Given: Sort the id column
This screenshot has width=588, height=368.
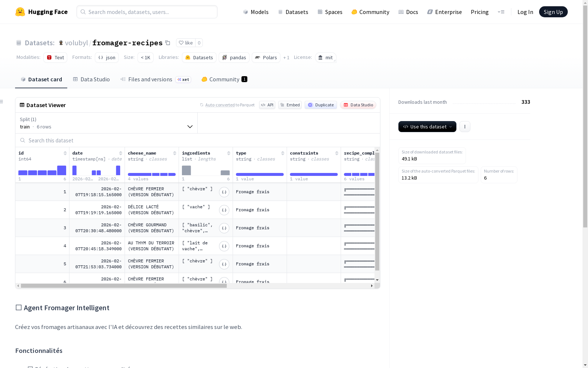Looking at the screenshot, I should 65,153.
